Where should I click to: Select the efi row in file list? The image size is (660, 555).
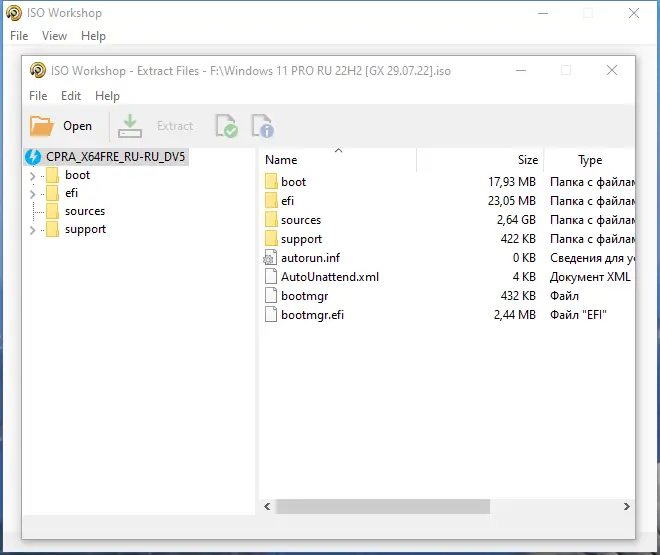447,201
